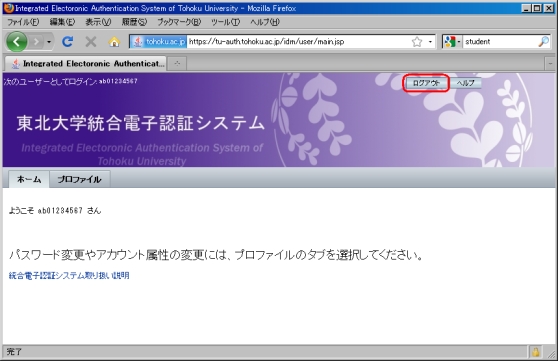Open the navigation history dropdown arrow
Image resolution: width=558 pixels, height=361 pixels.
coord(49,42)
